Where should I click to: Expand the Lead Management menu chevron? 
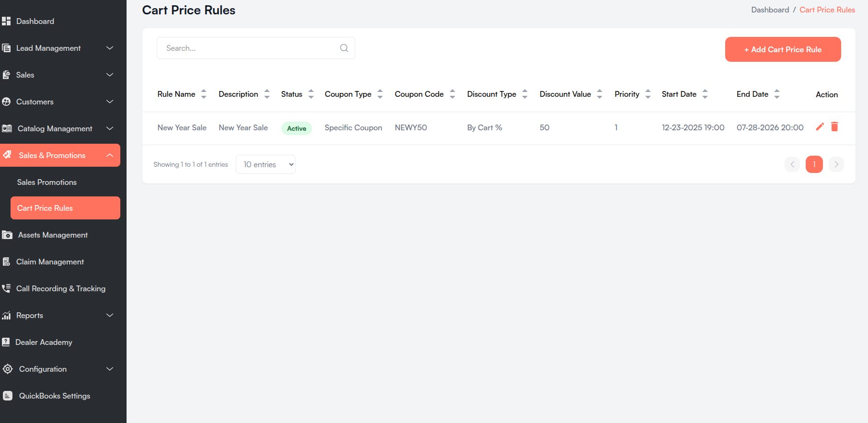[x=110, y=48]
